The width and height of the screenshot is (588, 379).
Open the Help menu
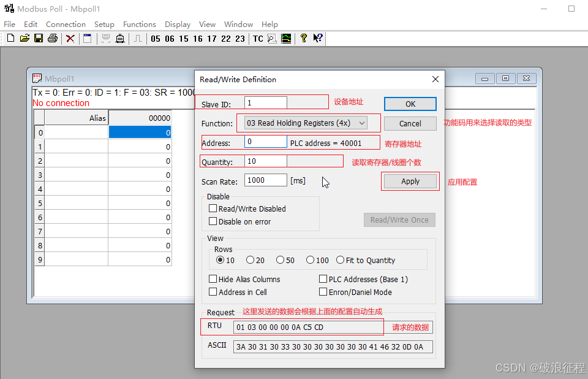pyautogui.click(x=269, y=25)
